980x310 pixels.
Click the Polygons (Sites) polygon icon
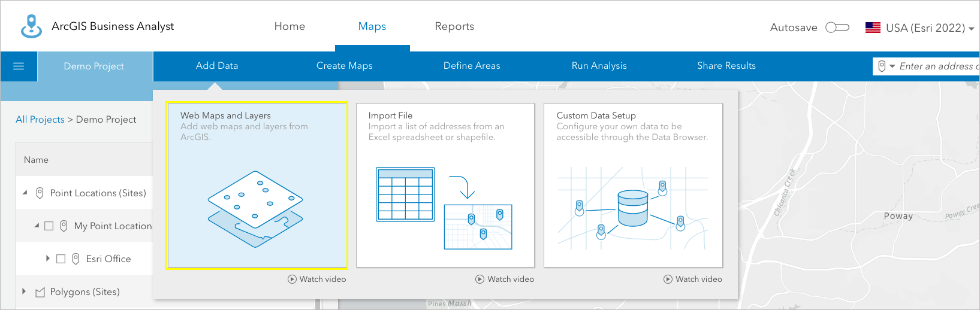click(x=40, y=292)
